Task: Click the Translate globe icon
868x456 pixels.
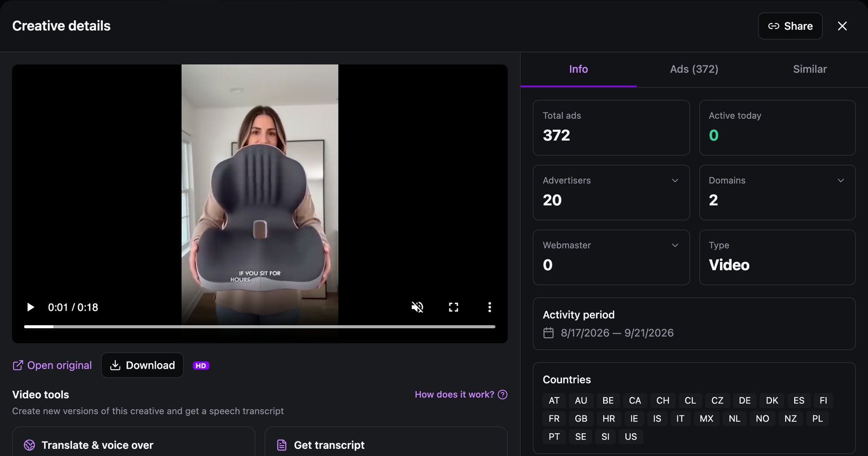Action: 29,445
